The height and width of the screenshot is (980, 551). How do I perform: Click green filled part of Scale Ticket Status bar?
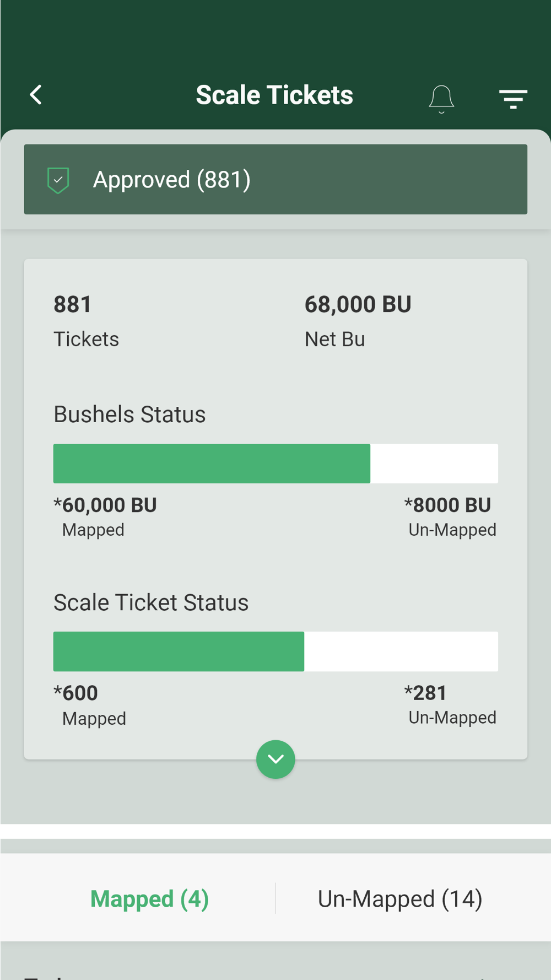(x=179, y=651)
